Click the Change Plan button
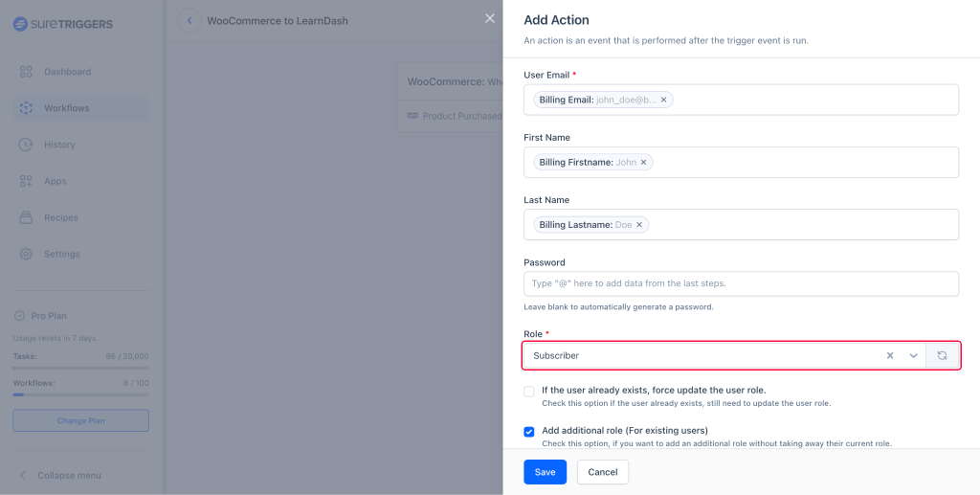This screenshot has width=980, height=495. click(x=80, y=420)
